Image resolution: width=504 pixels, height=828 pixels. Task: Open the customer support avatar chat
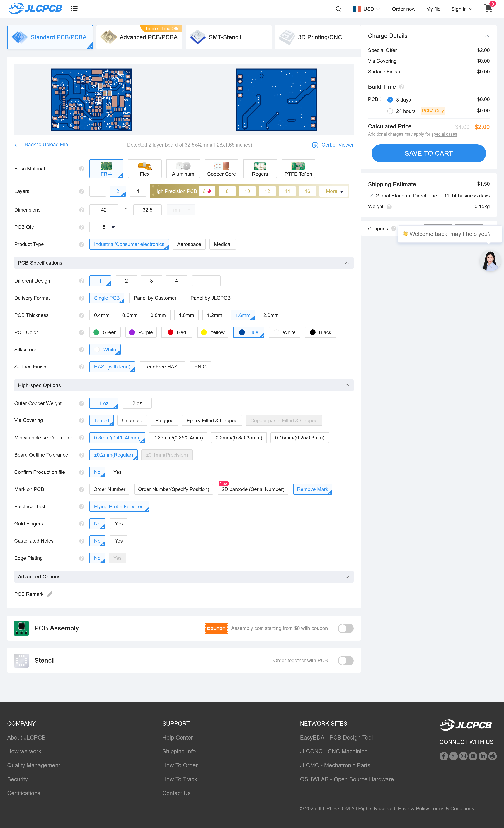point(490,261)
